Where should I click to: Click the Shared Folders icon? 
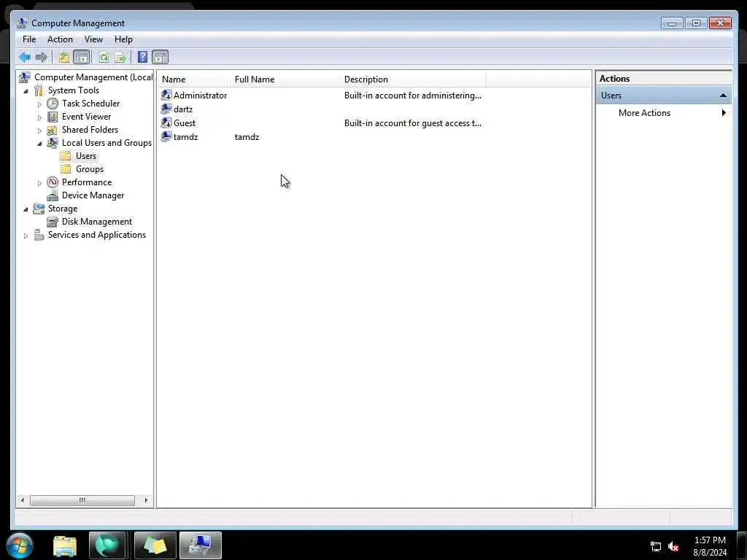pos(53,130)
